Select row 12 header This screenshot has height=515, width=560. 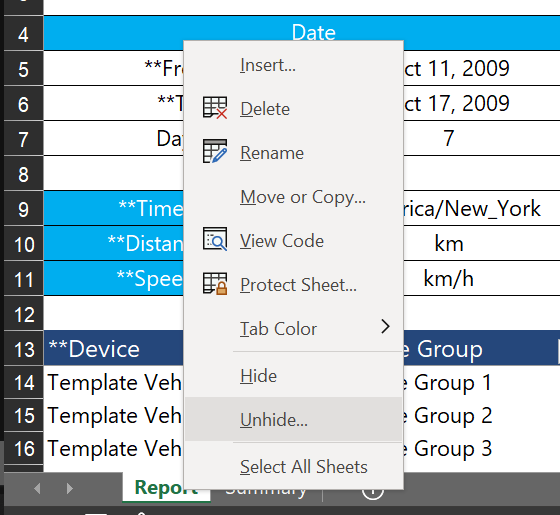(24, 314)
